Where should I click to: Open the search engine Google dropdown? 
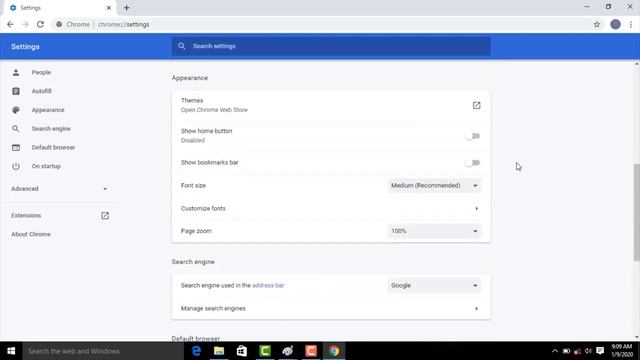click(x=434, y=286)
